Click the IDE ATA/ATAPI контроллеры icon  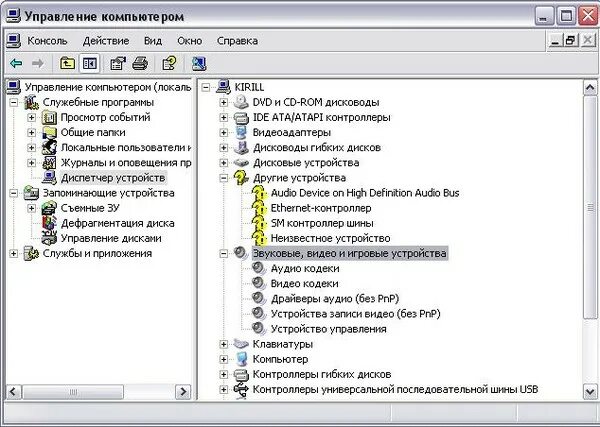tap(241, 117)
